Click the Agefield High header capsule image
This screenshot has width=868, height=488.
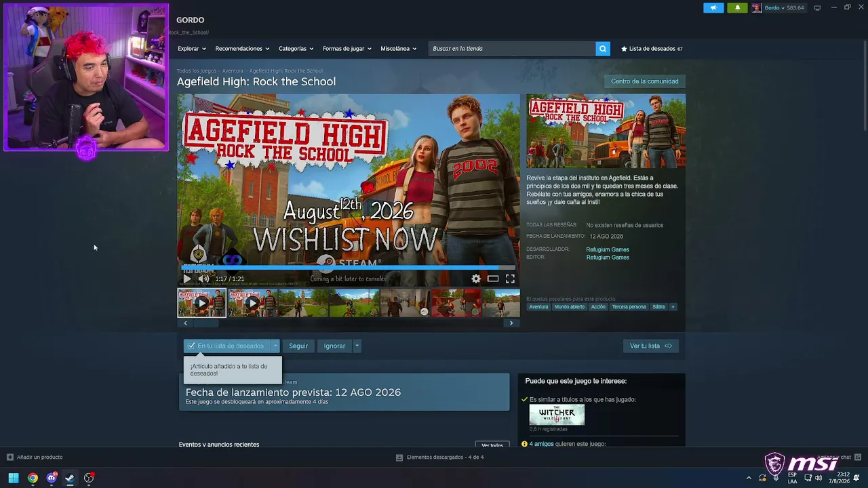606,131
